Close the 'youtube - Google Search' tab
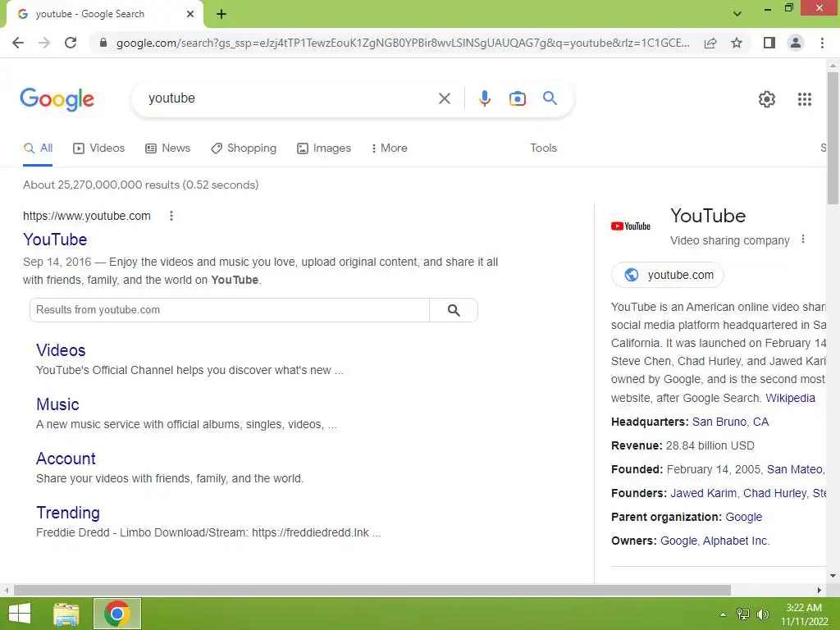This screenshot has width=840, height=630. point(190,14)
